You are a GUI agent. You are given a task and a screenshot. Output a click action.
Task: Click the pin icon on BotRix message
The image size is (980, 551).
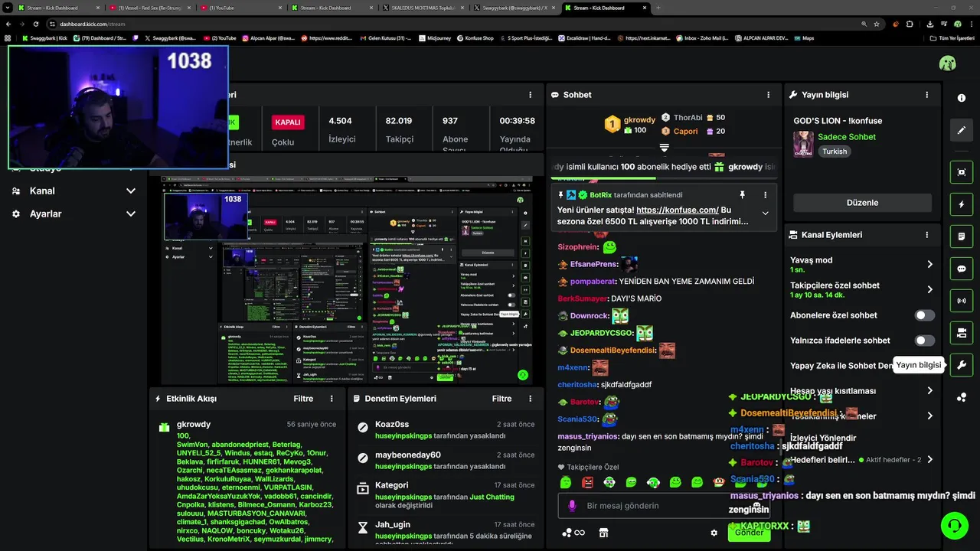point(742,195)
